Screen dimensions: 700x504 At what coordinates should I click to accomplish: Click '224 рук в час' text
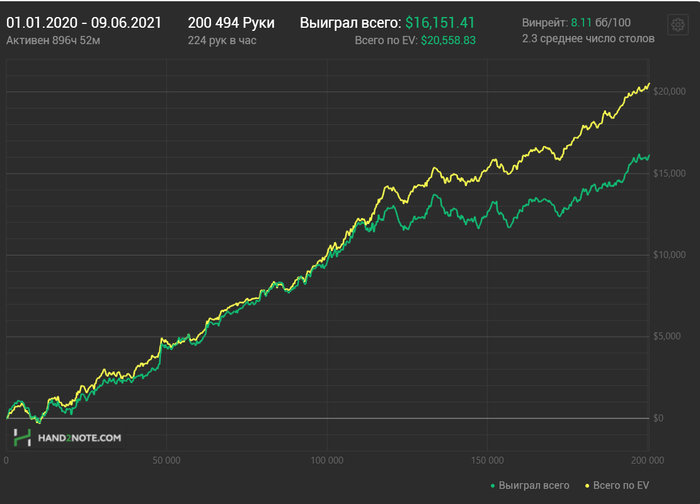click(x=222, y=41)
